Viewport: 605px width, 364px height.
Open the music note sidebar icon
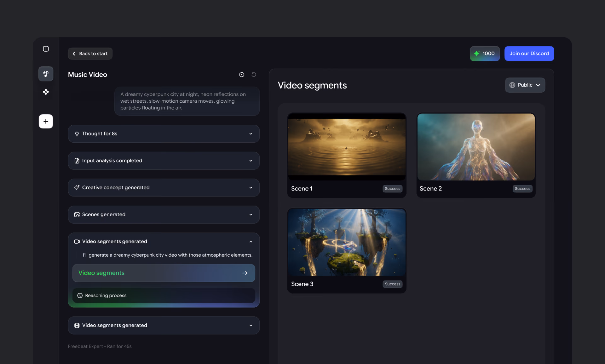pyautogui.click(x=46, y=74)
